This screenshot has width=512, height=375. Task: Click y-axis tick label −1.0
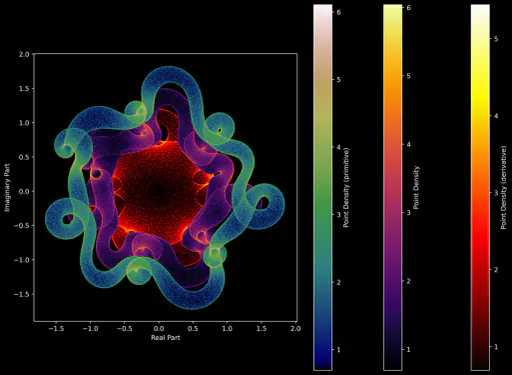pyautogui.click(x=22, y=260)
